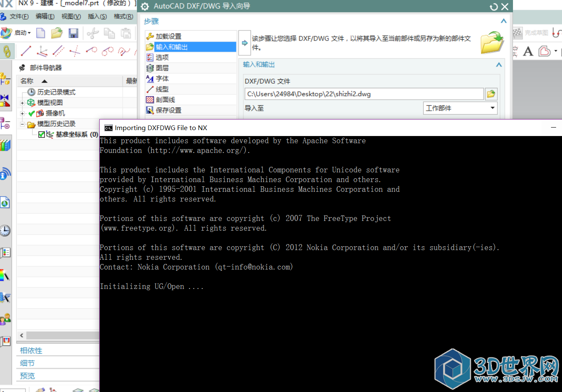Select the 保存设置 wizard step
Viewport: 562px width, 392px height.
(191, 110)
